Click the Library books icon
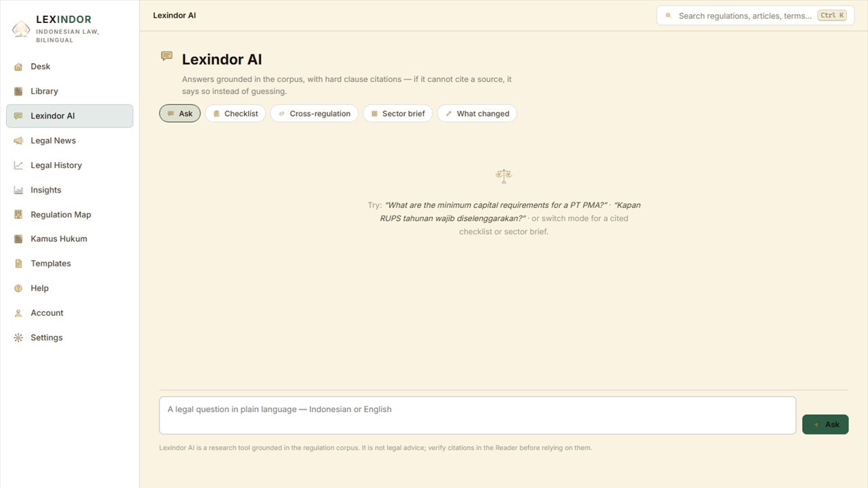 click(x=18, y=91)
